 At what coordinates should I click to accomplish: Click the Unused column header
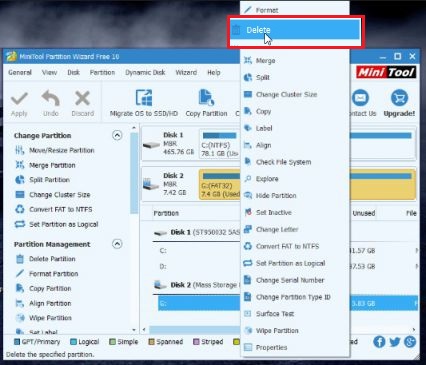[364, 213]
